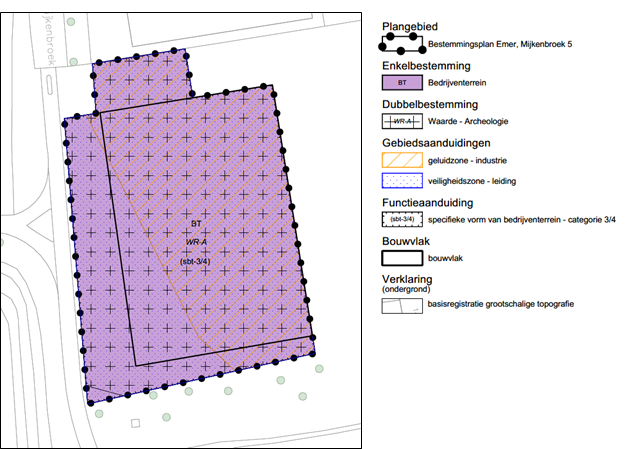Click 'Bestemmingsplan Emer, Mijkenbroek 5' text
This screenshot has width=643, height=449.
[500, 44]
